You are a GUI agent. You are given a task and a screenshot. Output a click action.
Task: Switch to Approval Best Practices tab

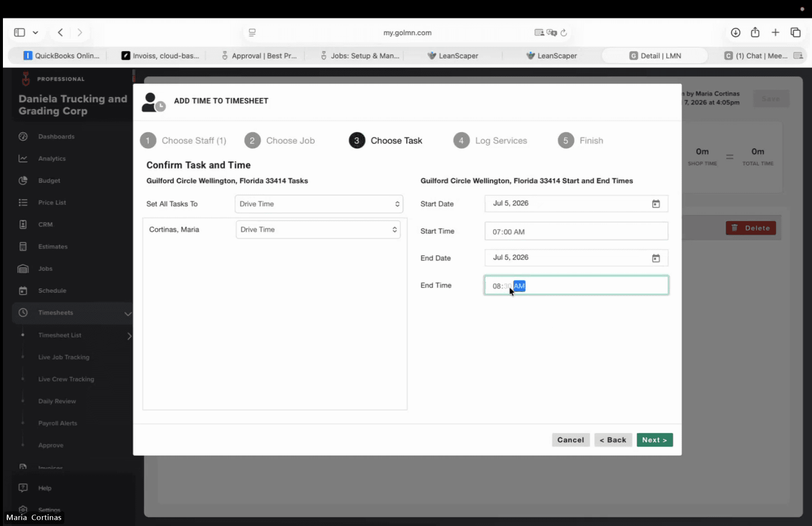pyautogui.click(x=259, y=56)
